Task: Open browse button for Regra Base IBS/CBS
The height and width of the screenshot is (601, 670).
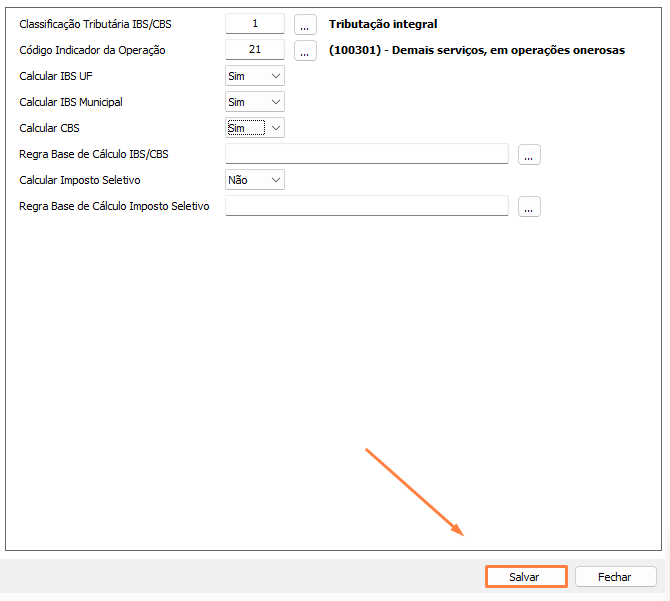Action: (529, 154)
